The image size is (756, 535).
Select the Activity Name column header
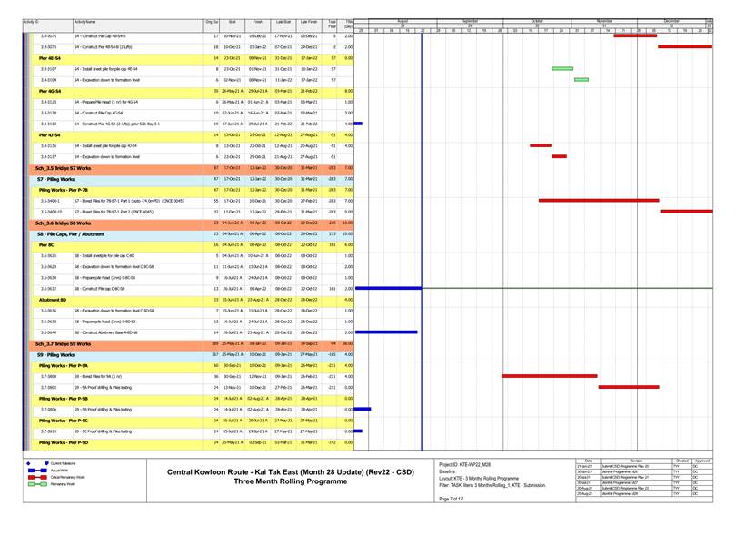coord(85,21)
